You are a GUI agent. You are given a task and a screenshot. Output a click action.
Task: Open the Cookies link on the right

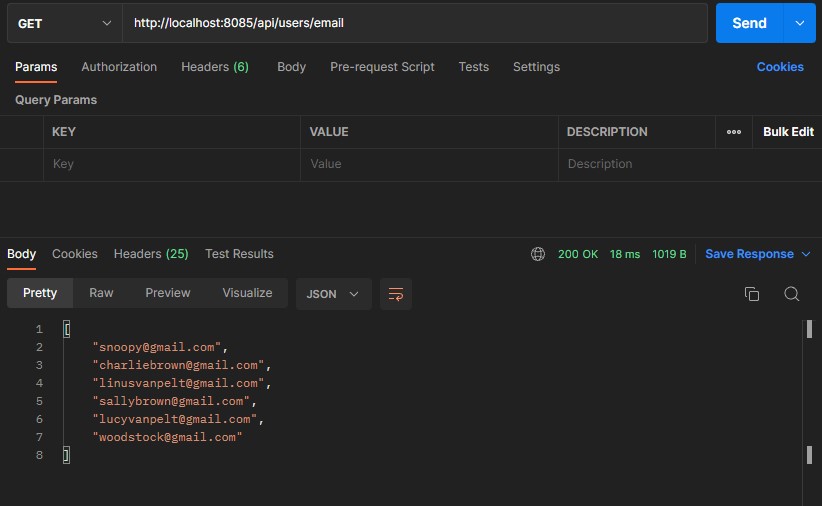(780, 67)
